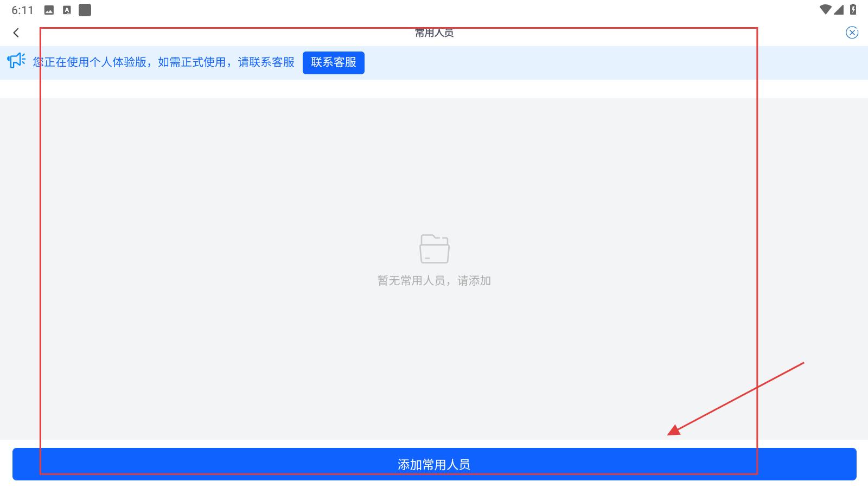The height and width of the screenshot is (488, 868).
Task: Open the image notification icon in status bar
Action: click(49, 10)
